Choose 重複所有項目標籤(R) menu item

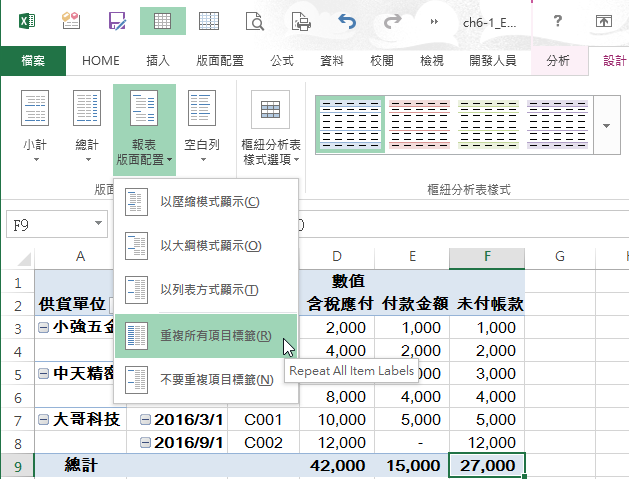click(206, 336)
